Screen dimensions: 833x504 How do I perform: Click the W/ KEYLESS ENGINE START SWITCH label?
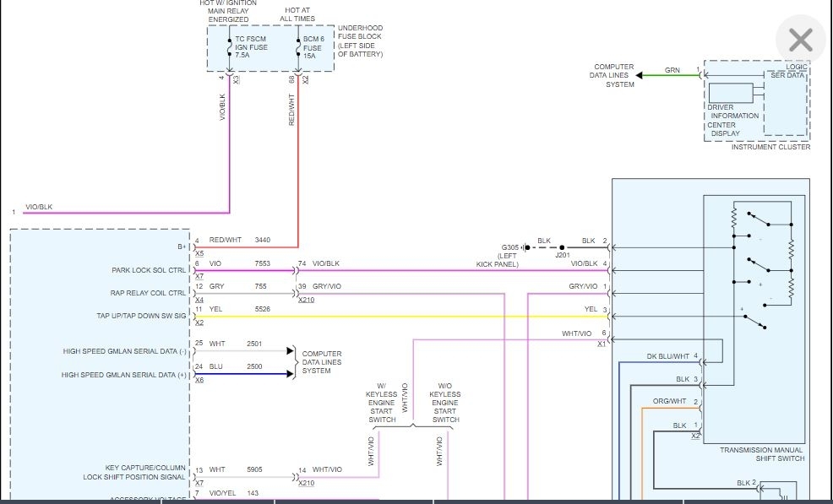(381, 403)
